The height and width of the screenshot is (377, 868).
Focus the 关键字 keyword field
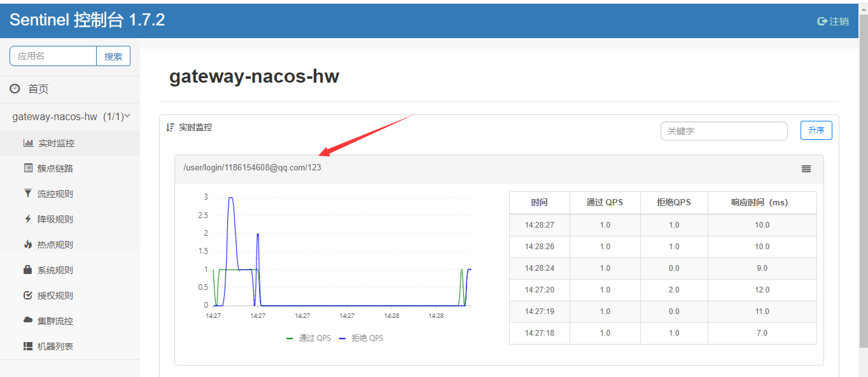(x=724, y=131)
